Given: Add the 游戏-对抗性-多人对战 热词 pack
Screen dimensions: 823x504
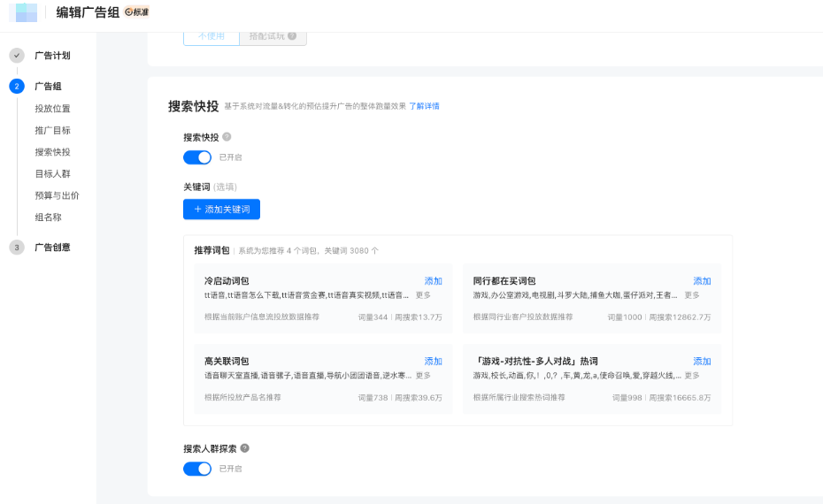Looking at the screenshot, I should [702, 362].
